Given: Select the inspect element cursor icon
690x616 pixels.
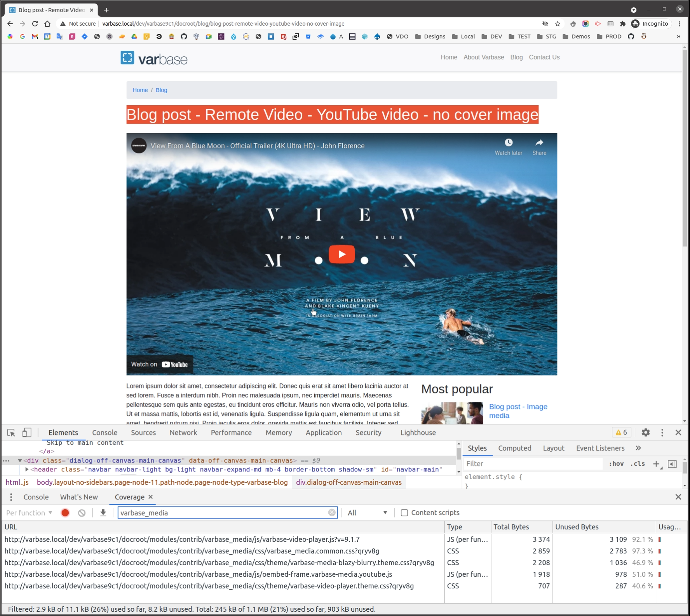Looking at the screenshot, I should coord(12,432).
